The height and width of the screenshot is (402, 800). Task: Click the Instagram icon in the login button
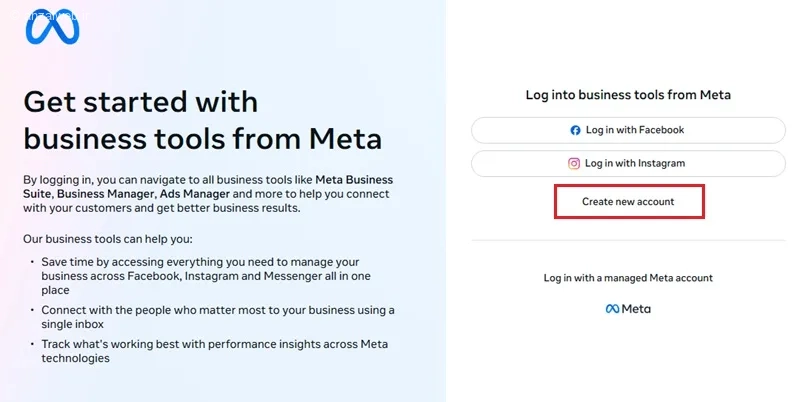[575, 163]
